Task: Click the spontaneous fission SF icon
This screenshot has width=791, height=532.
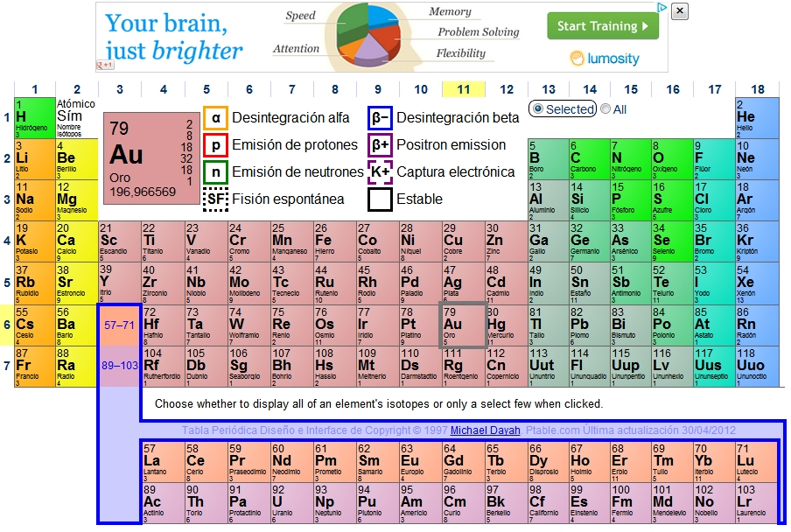Action: pyautogui.click(x=215, y=199)
